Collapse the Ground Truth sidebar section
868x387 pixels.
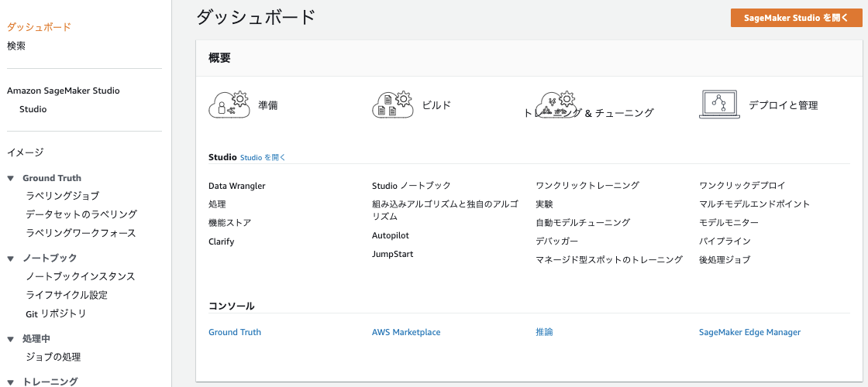(x=11, y=178)
